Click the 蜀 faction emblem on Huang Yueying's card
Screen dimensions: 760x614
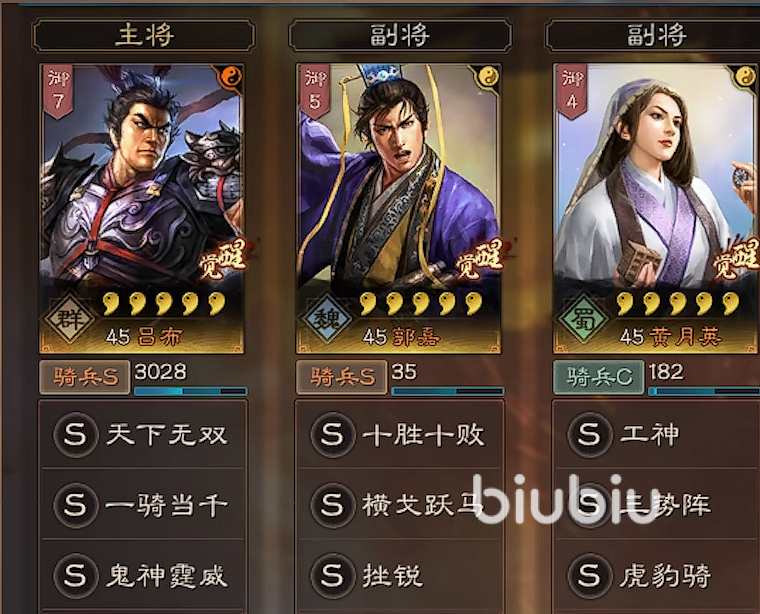(583, 319)
